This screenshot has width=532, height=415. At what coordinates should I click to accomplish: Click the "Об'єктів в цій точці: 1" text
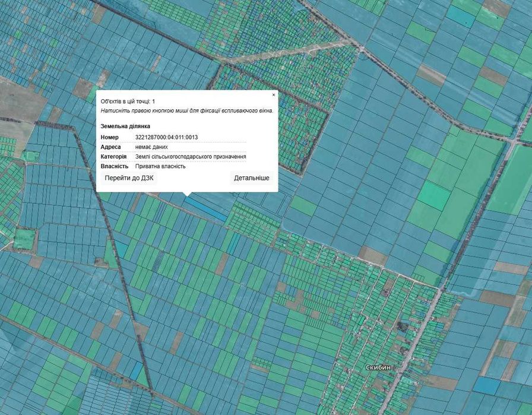click(128, 102)
